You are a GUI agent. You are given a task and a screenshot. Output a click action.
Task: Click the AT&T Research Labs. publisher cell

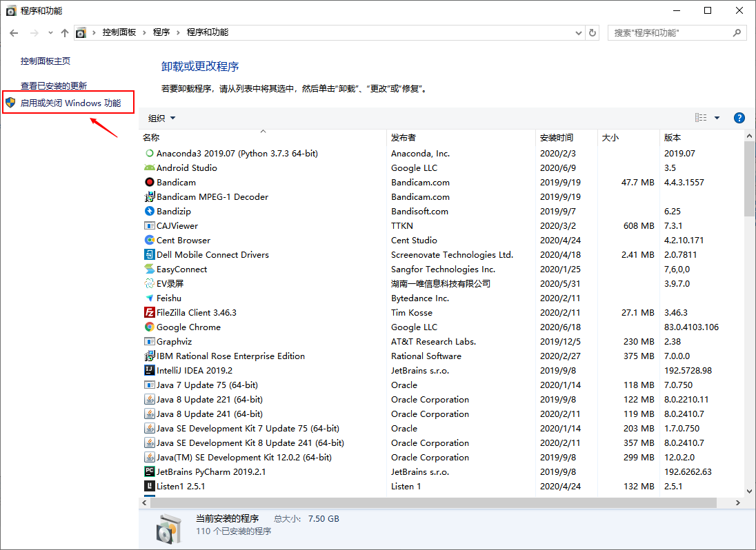433,341
